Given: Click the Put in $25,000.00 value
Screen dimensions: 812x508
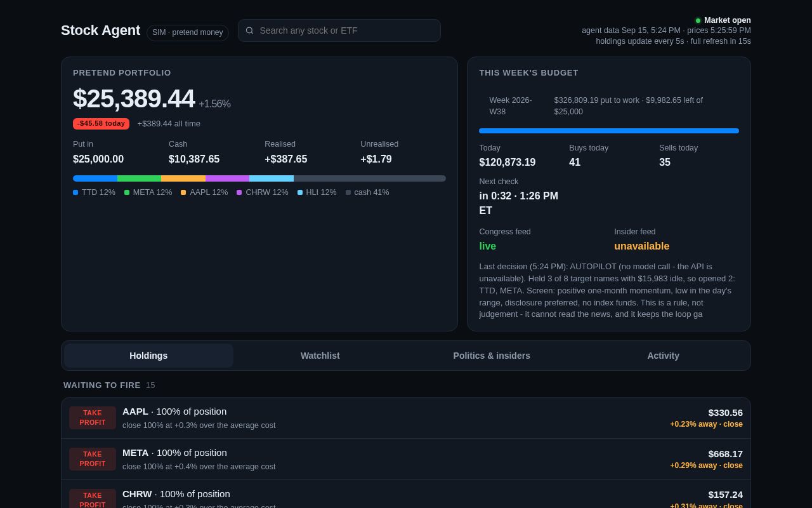Looking at the screenshot, I should click(x=98, y=159).
